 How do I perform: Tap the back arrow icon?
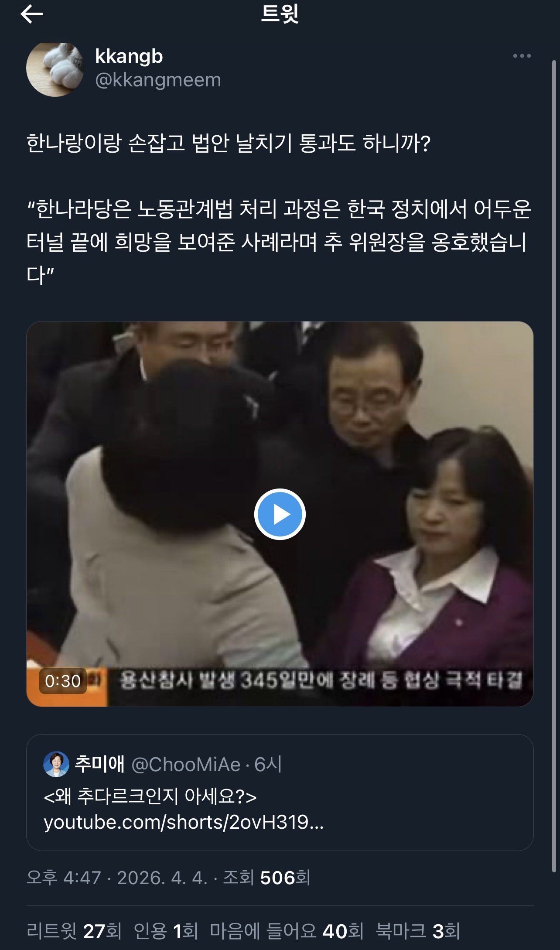click(32, 14)
